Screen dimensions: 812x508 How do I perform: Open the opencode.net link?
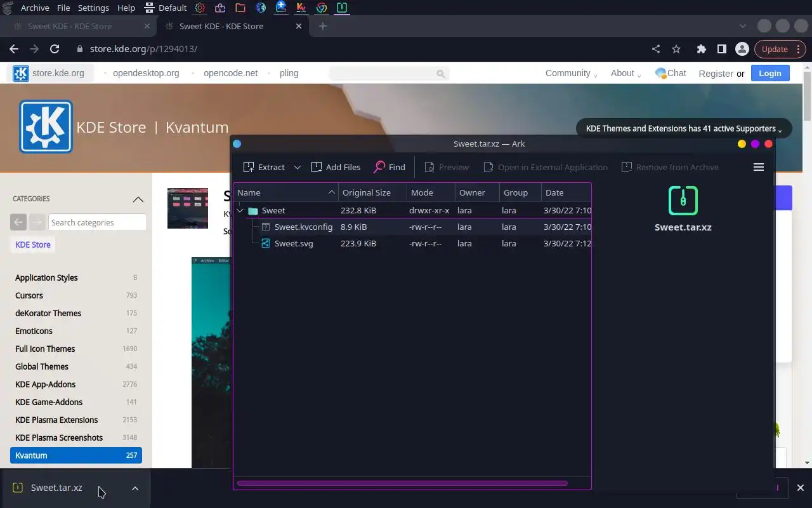click(x=230, y=73)
